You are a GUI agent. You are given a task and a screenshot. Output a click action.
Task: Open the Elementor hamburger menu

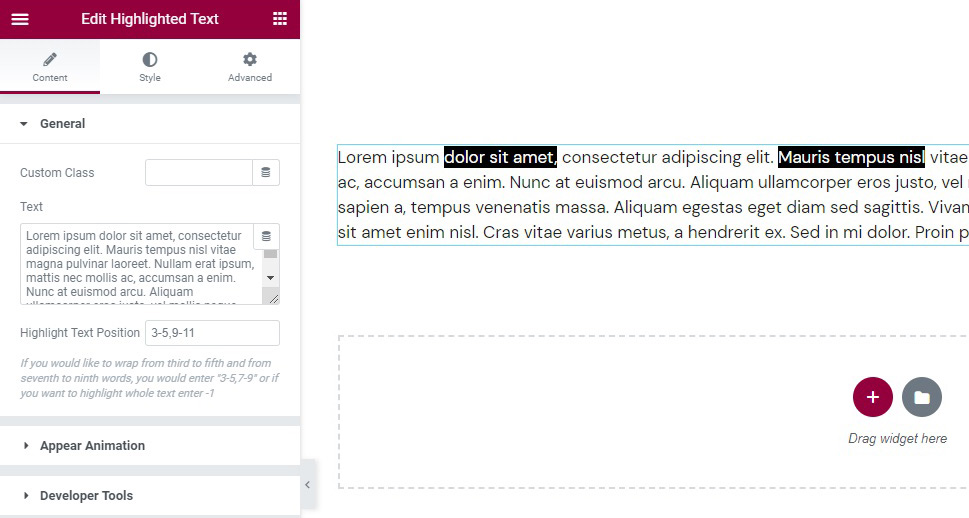[20, 19]
